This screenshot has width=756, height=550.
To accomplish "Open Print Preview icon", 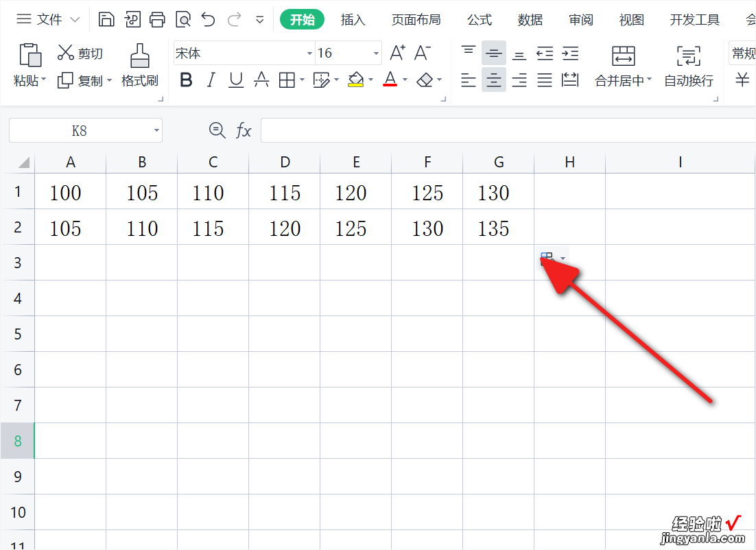I will point(183,20).
